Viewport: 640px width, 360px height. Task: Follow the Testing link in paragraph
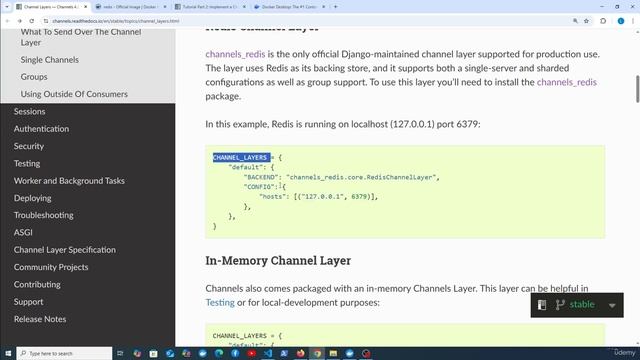220,302
